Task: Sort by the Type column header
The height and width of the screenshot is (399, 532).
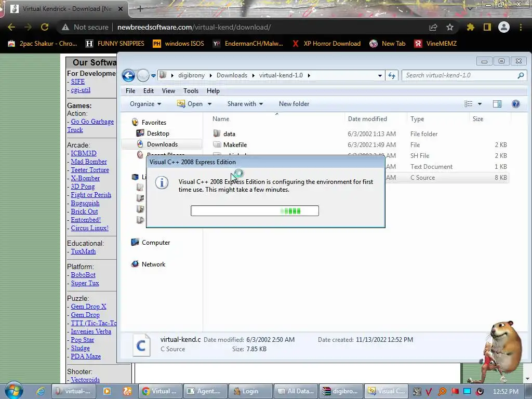Action: (417, 119)
